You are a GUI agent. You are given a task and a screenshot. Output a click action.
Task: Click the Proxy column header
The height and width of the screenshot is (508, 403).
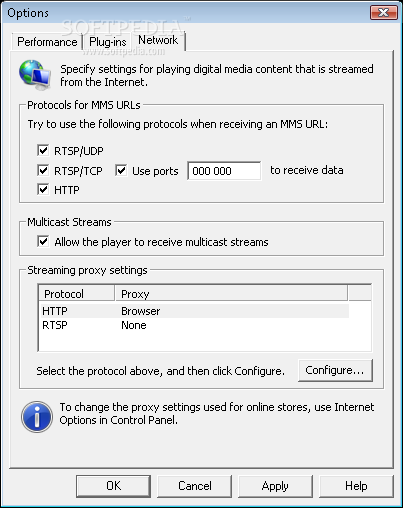pyautogui.click(x=231, y=294)
